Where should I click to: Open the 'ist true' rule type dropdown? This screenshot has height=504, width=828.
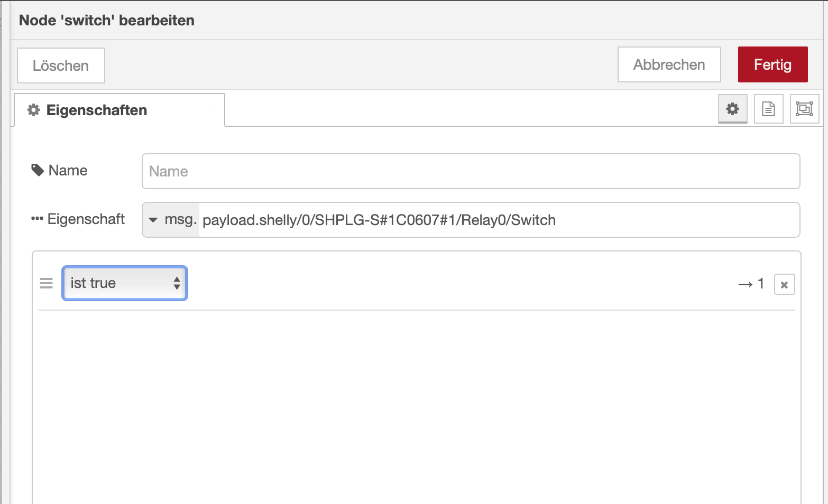tap(125, 283)
